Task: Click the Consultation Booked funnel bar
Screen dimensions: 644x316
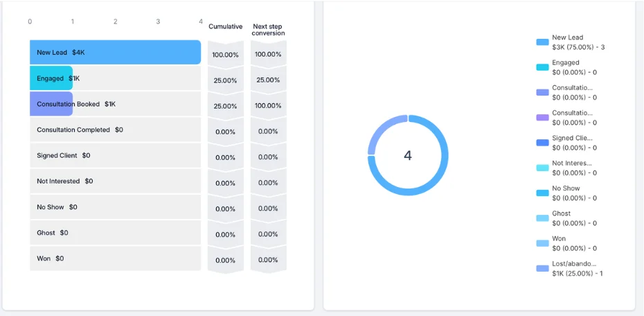Action: (51, 104)
